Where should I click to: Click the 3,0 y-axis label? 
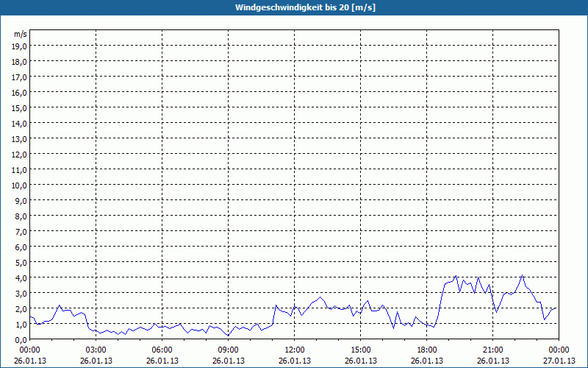21,294
